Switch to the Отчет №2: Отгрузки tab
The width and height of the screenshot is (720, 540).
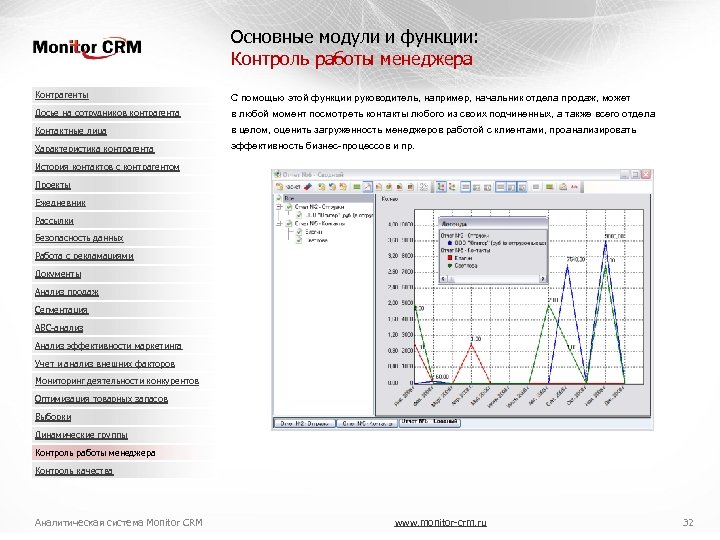304,423
